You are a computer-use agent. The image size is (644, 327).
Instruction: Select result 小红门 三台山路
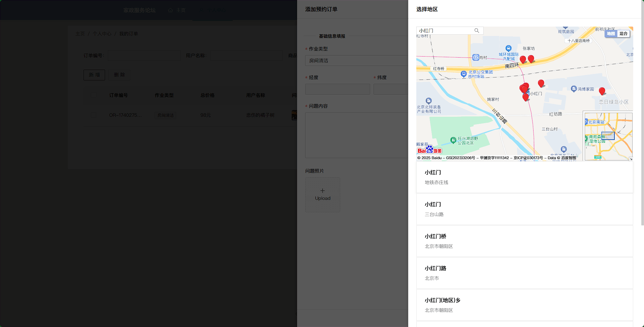point(525,209)
